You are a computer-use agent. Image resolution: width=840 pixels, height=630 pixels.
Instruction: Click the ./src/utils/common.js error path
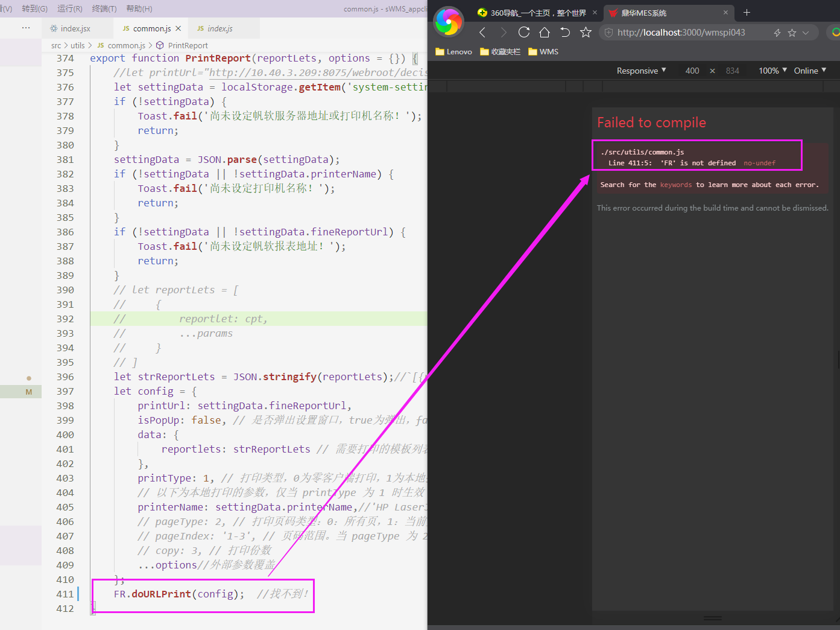click(x=642, y=152)
